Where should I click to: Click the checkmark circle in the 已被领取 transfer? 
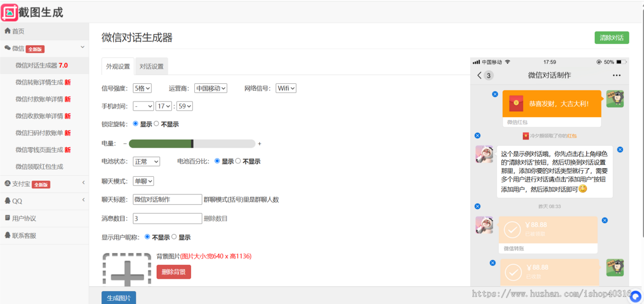pyautogui.click(x=512, y=230)
